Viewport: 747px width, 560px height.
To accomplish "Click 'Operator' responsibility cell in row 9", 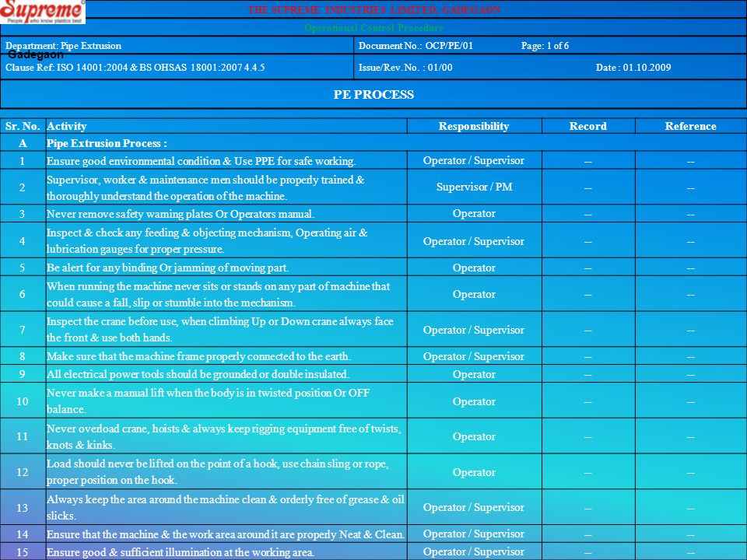I will pyautogui.click(x=474, y=374).
